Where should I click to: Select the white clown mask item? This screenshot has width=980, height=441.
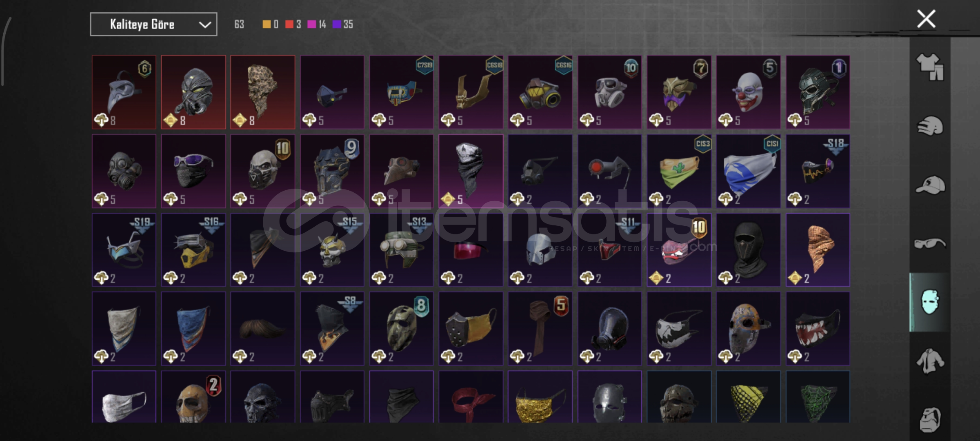748,92
